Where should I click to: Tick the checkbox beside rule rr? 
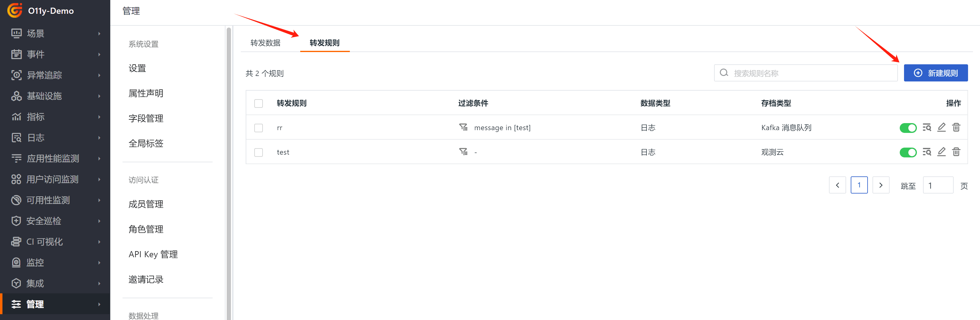tap(258, 128)
